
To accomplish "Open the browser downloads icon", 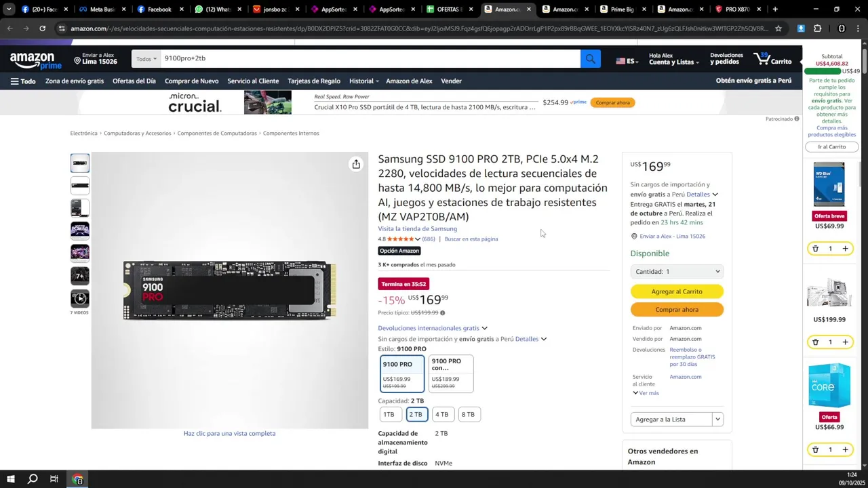I will coord(801,28).
